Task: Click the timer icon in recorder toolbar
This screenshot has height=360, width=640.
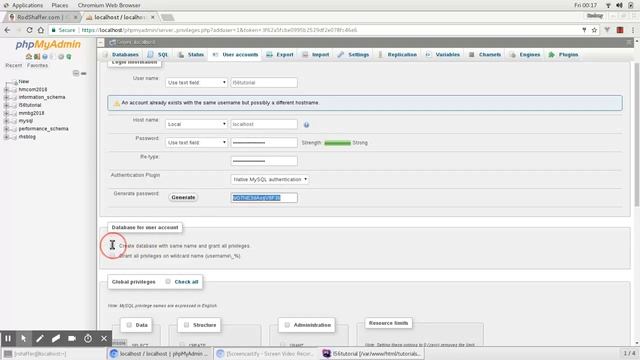Action: point(88,338)
